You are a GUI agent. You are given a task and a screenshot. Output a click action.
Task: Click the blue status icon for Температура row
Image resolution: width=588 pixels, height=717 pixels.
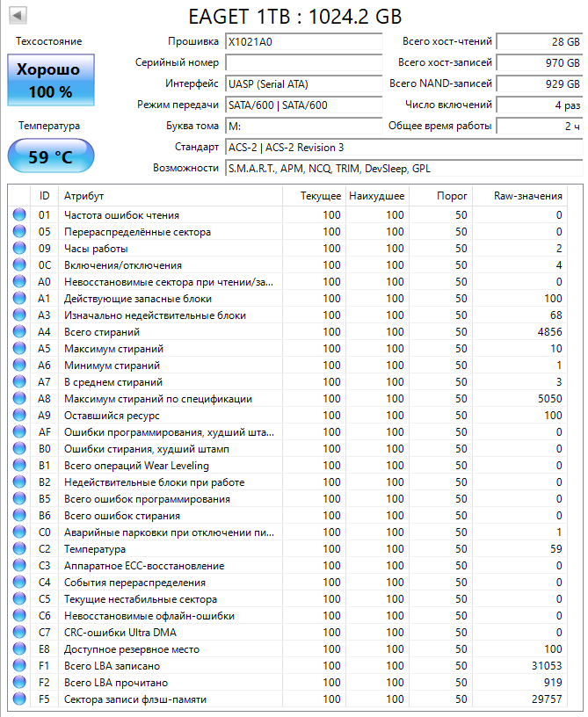click(x=19, y=549)
